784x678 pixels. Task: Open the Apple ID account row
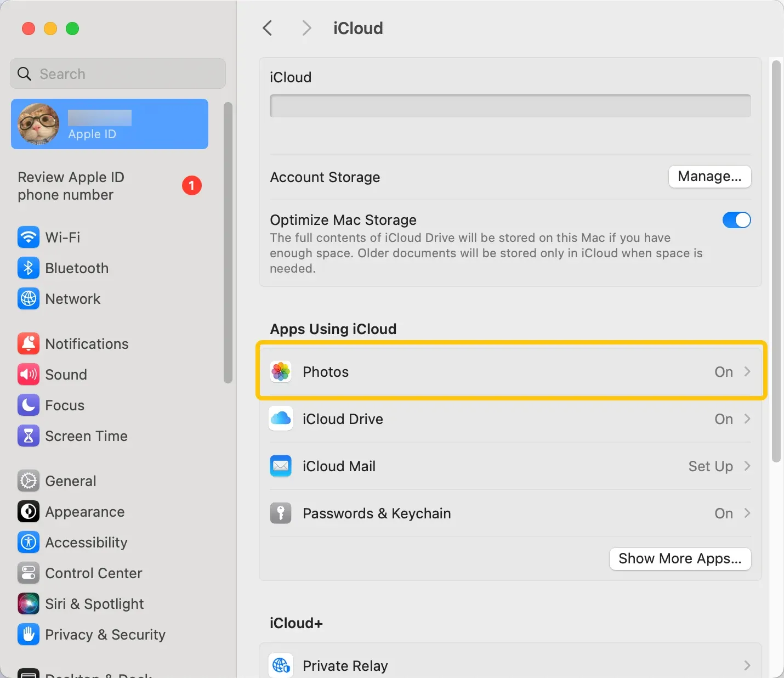110,124
